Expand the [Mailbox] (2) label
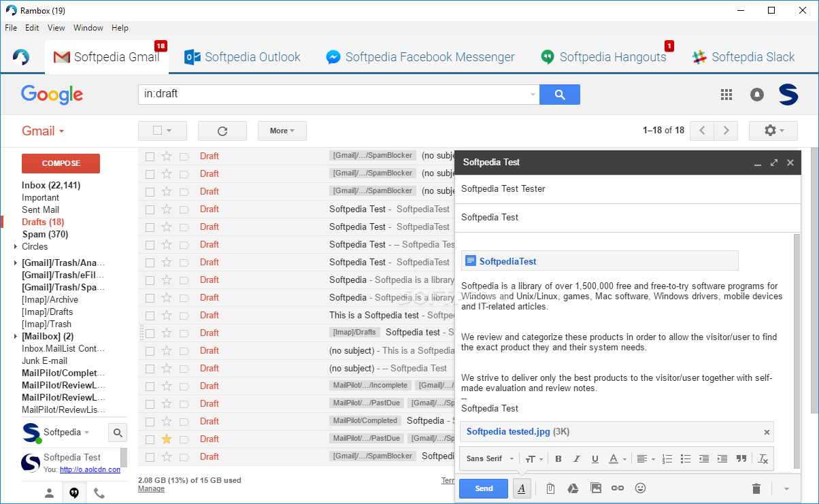 point(16,337)
